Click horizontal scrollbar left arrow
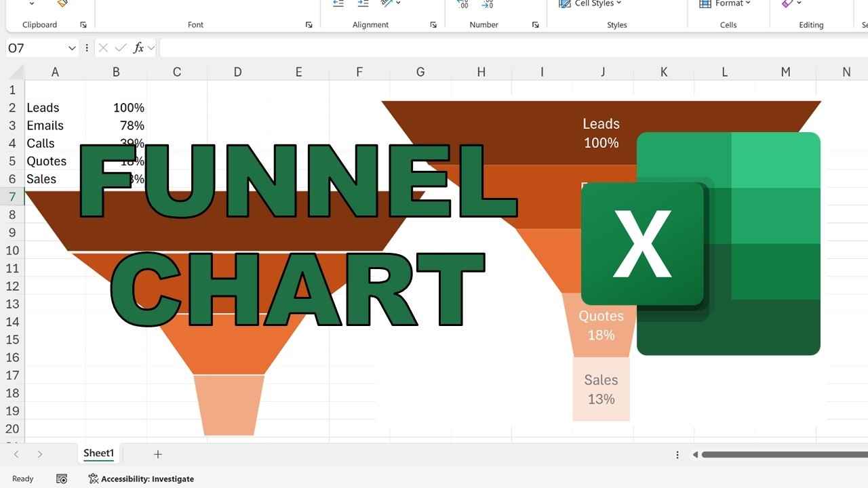The height and width of the screenshot is (488, 868). click(695, 454)
